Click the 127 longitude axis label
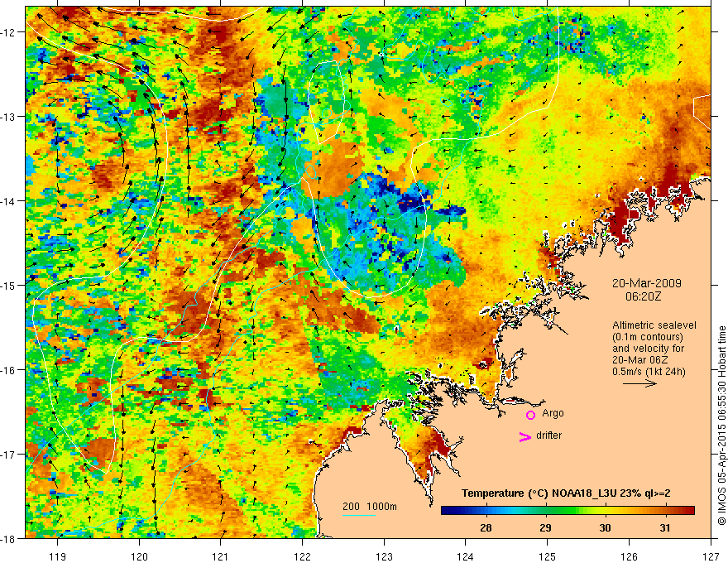This screenshot has height=563, width=728. click(711, 556)
